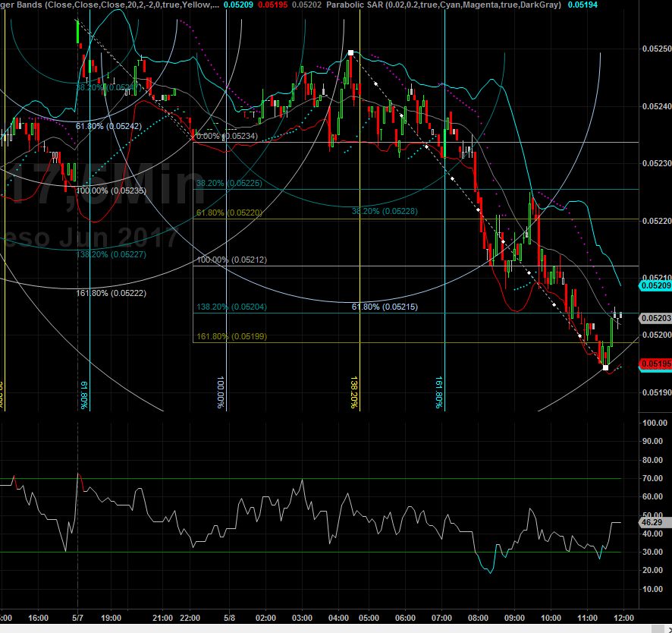Select the 138.20% (0.05204) Fibonacci level label

click(231, 307)
